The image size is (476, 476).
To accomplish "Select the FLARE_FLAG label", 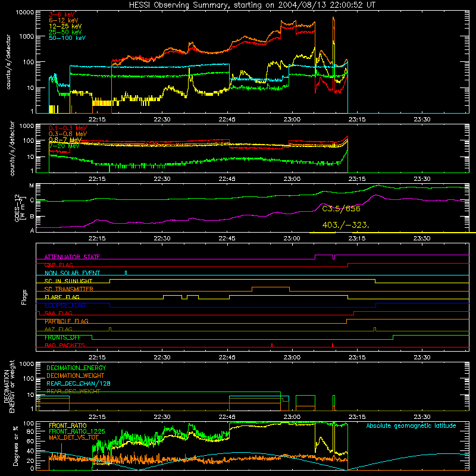I will tap(62, 297).
